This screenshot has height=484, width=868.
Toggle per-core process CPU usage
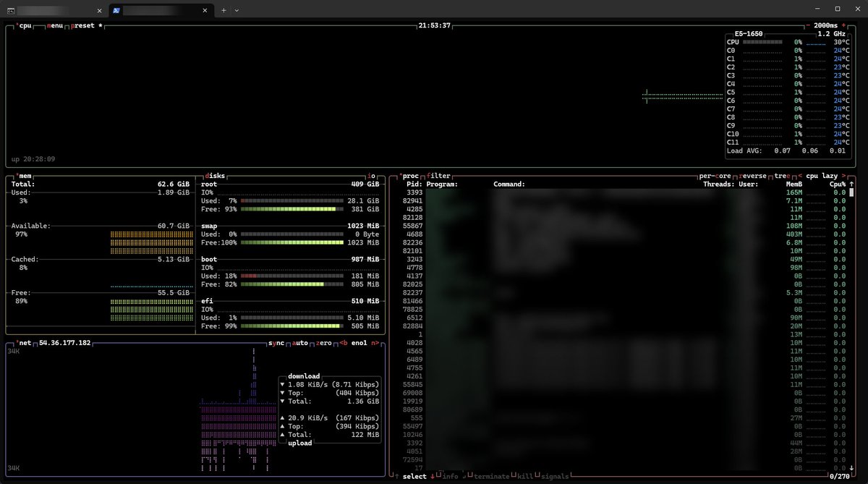[715, 176]
